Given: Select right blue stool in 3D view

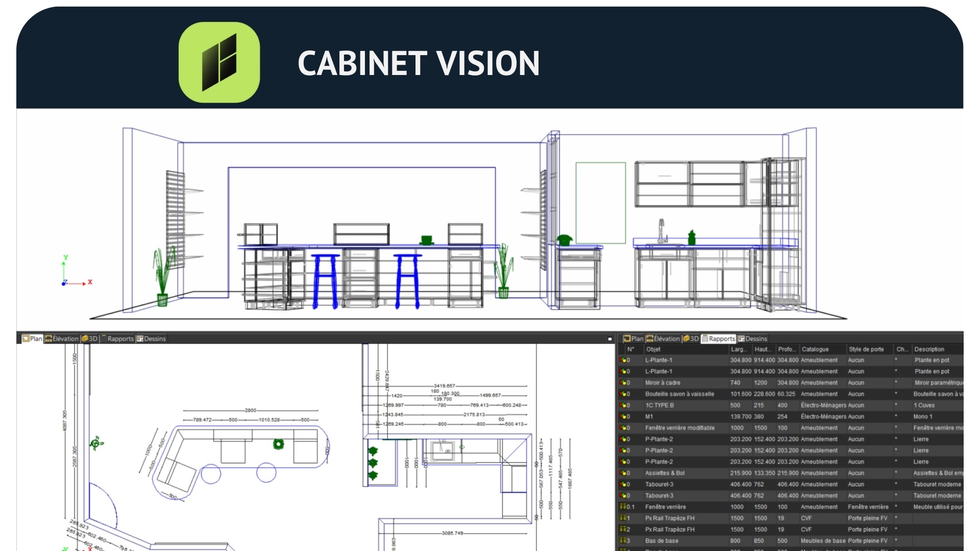Looking at the screenshot, I should 407,281.
